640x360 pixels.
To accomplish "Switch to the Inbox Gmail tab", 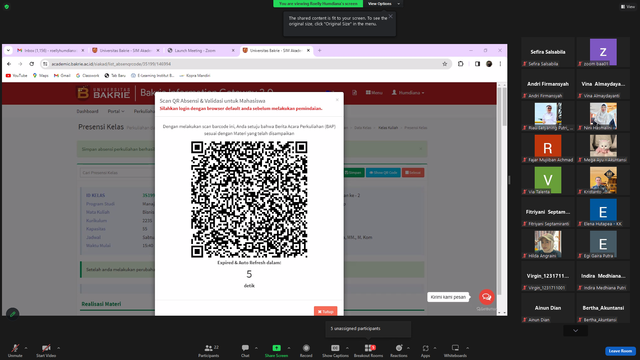I will coord(50,50).
